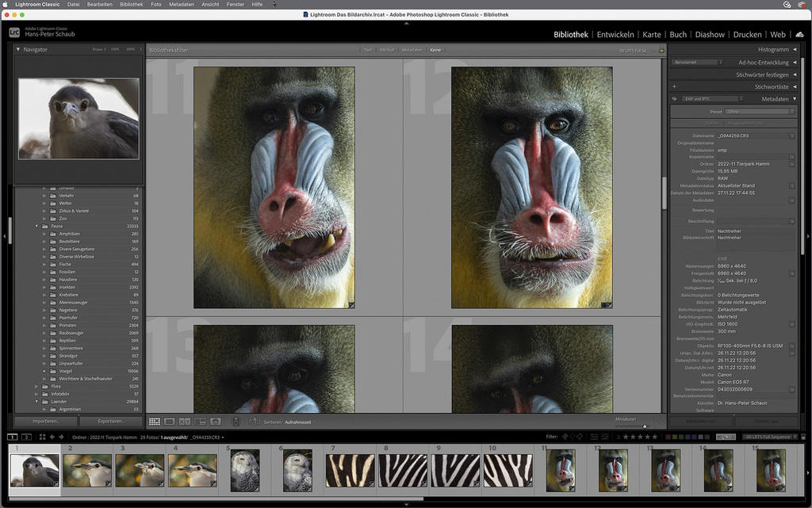Image resolution: width=812 pixels, height=508 pixels.
Task: Go back with the filmstrip left arrow
Action: (52, 437)
